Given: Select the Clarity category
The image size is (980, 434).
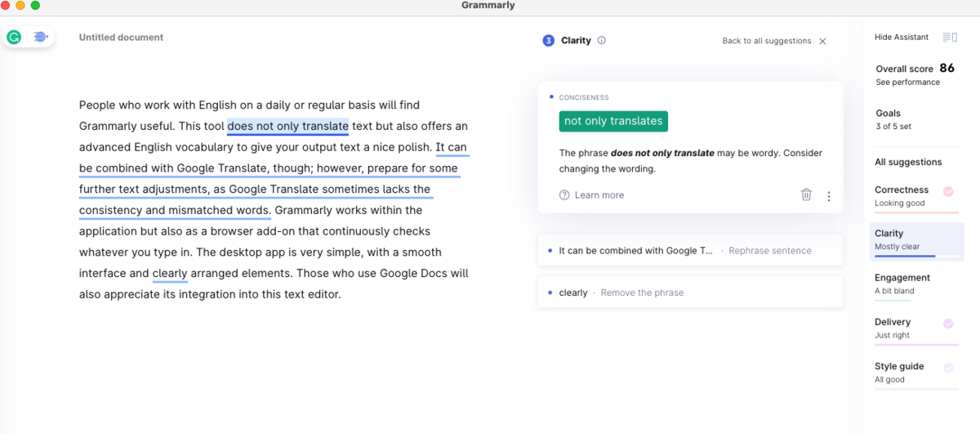Looking at the screenshot, I should (917, 241).
